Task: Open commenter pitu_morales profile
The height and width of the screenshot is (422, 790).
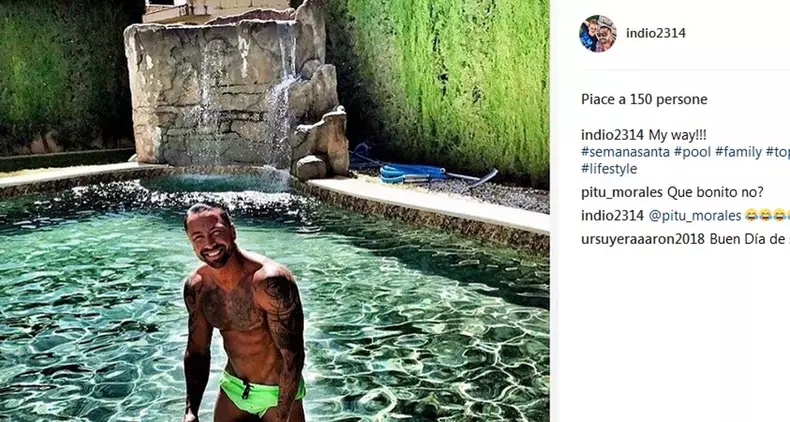Action: point(622,192)
